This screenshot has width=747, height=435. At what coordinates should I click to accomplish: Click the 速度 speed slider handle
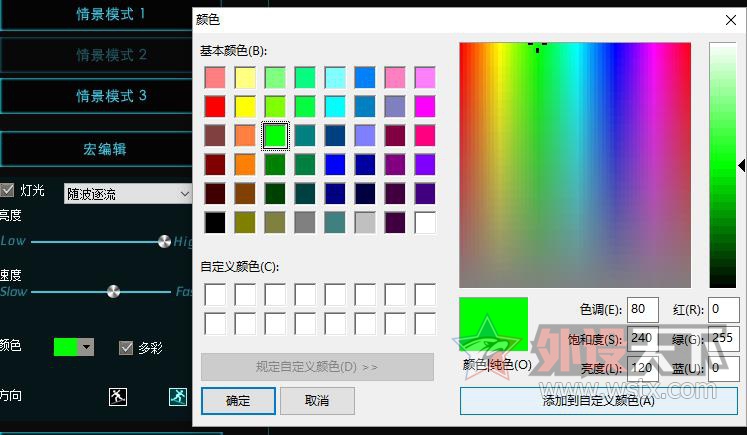113,291
